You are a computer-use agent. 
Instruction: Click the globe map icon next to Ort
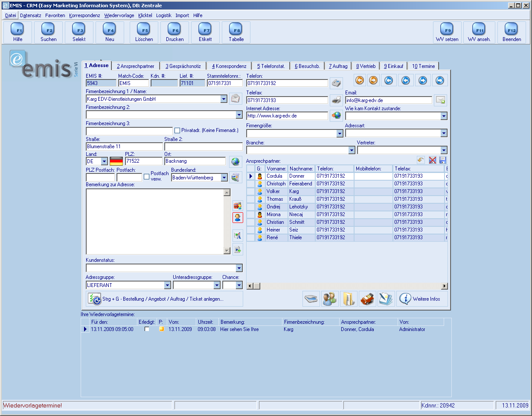(x=235, y=161)
